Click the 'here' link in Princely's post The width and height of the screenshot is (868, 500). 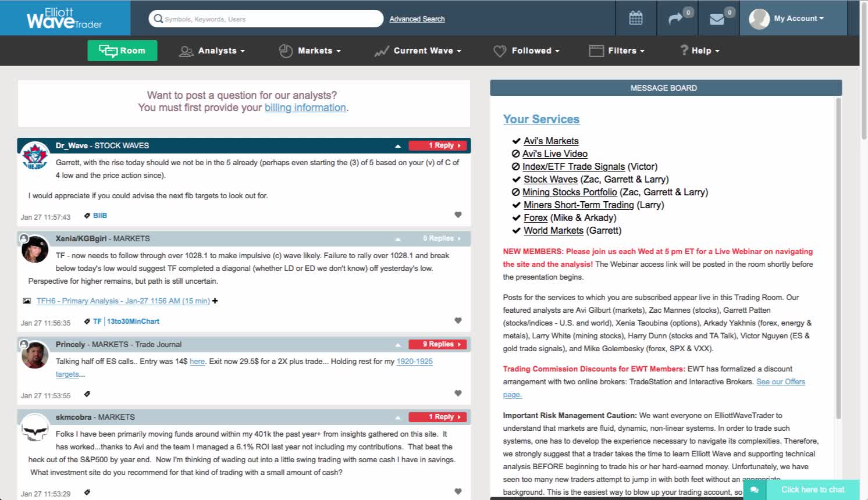coord(197,362)
